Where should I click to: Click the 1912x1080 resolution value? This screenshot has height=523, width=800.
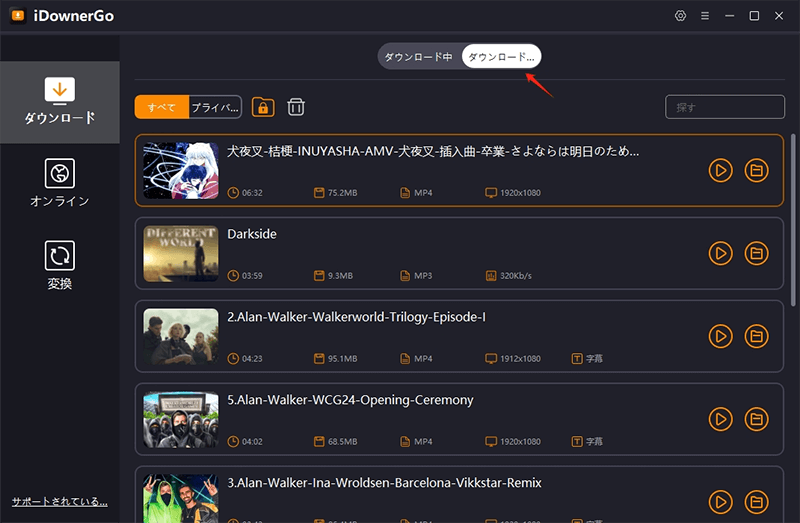520,359
